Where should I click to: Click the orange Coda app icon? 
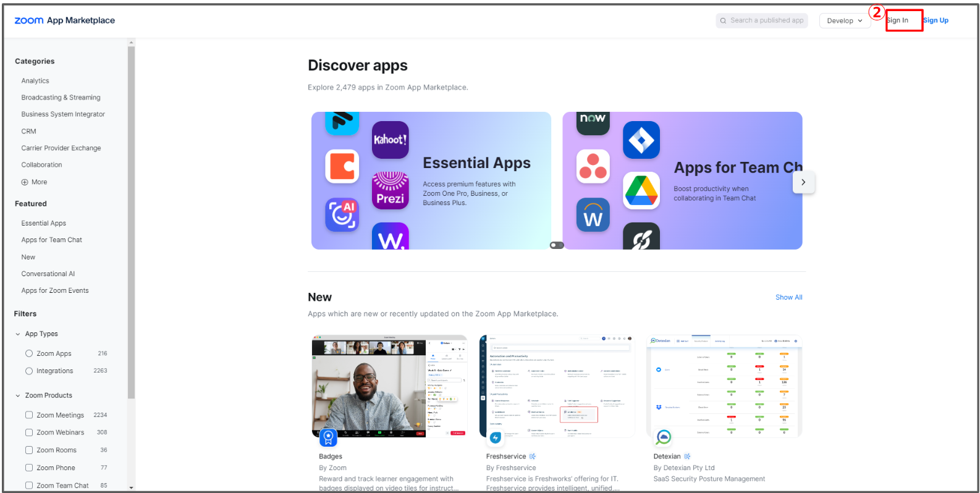coord(342,166)
